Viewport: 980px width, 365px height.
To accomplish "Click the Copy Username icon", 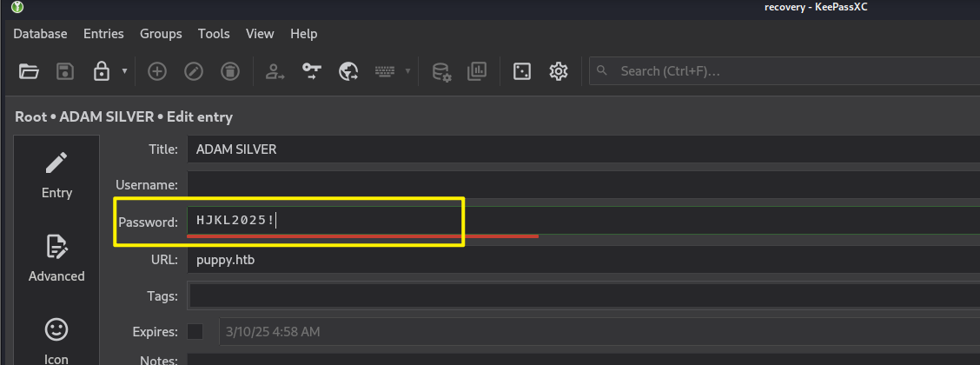I will (x=275, y=71).
